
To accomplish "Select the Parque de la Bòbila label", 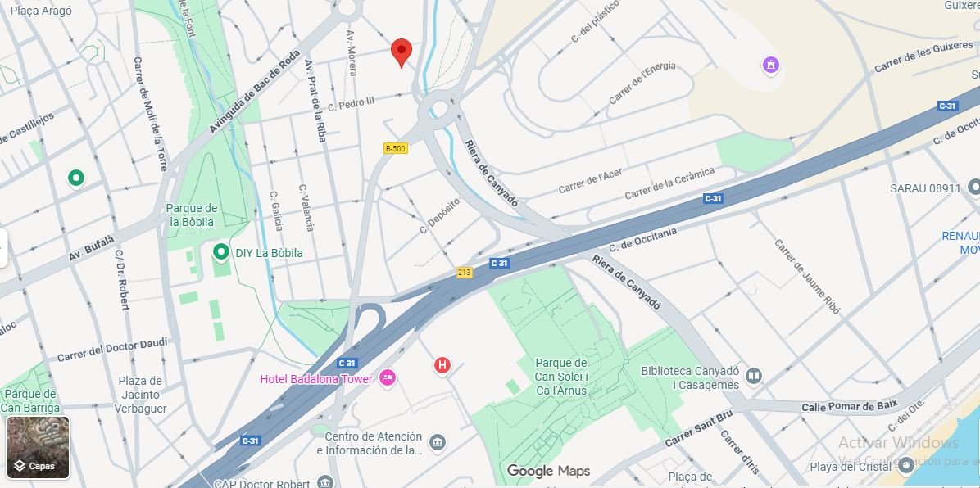I will coord(192,215).
